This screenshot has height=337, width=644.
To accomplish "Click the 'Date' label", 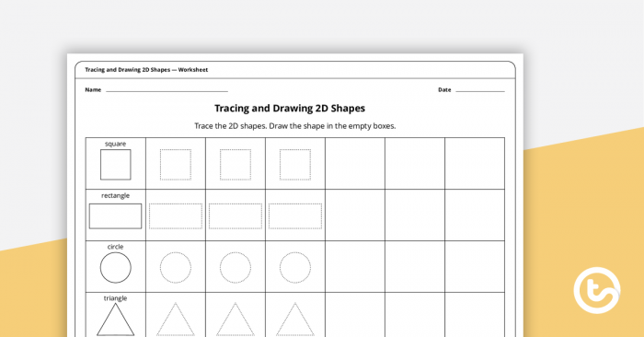I will pyautogui.click(x=444, y=89).
